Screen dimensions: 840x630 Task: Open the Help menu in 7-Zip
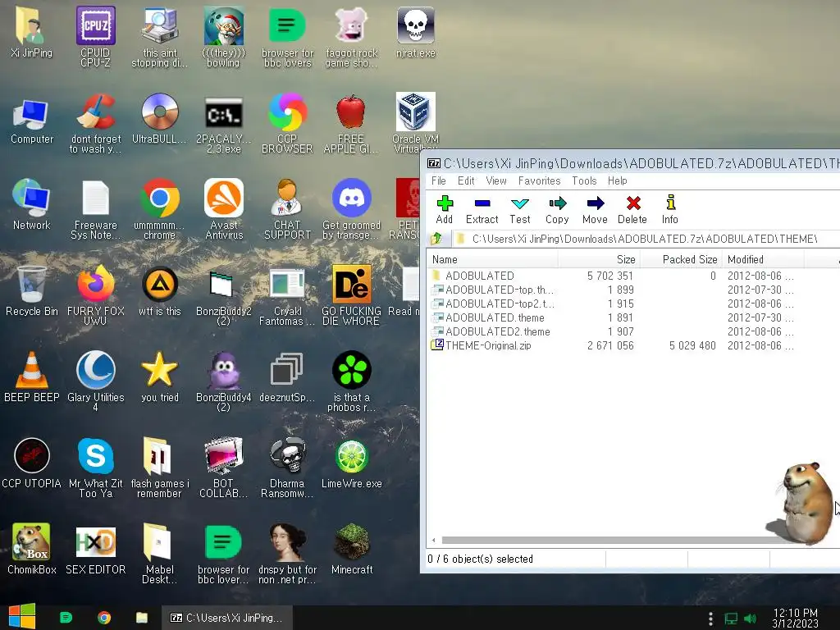coord(617,181)
